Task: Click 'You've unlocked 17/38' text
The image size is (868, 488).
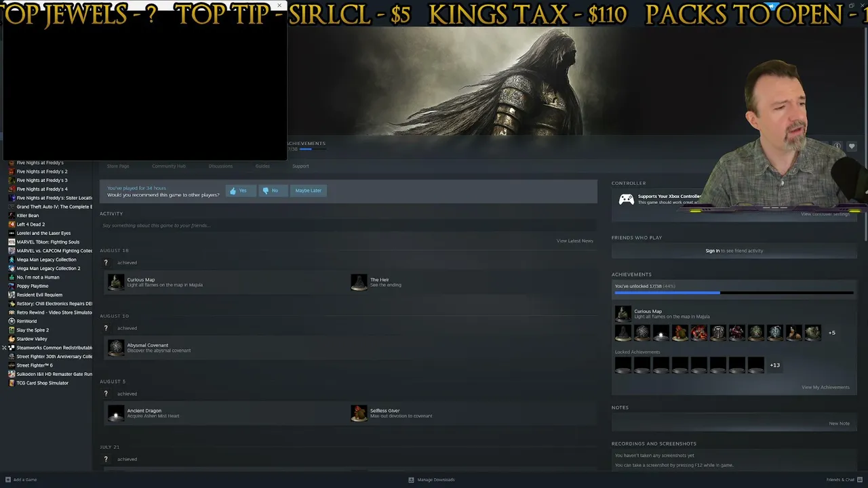Action: click(638, 286)
